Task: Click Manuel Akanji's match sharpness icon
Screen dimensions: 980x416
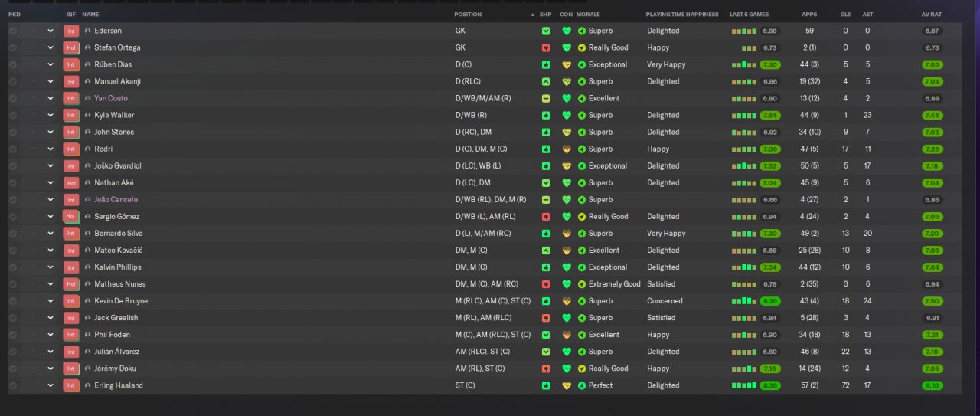Action: pyautogui.click(x=546, y=81)
